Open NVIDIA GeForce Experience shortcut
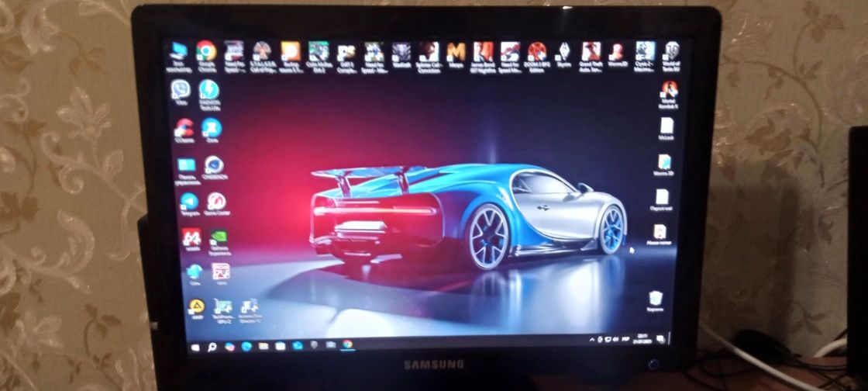The width and height of the screenshot is (868, 391). click(219, 243)
